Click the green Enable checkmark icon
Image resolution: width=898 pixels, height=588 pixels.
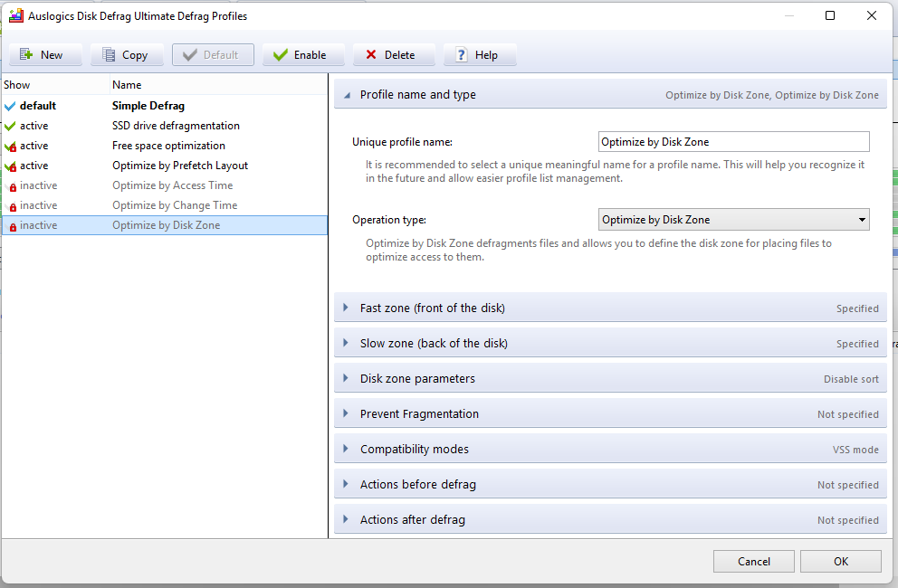(281, 55)
